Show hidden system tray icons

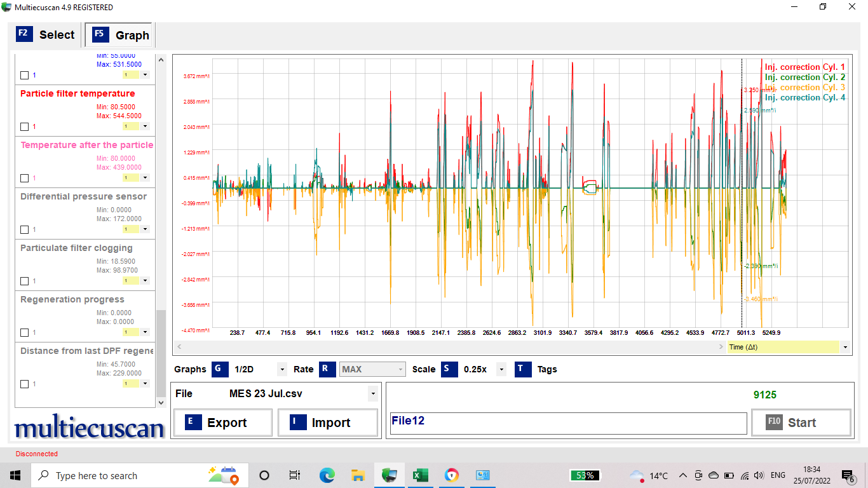[683, 475]
